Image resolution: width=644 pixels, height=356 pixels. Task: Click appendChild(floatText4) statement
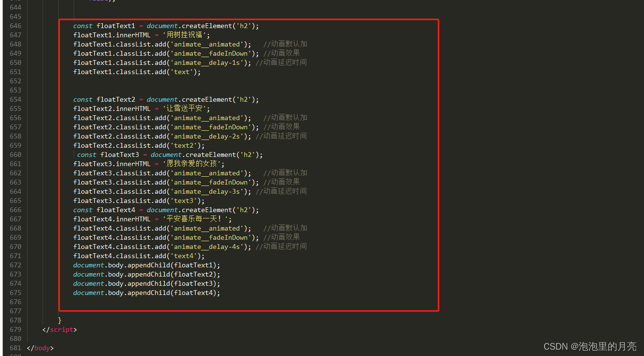147,293
